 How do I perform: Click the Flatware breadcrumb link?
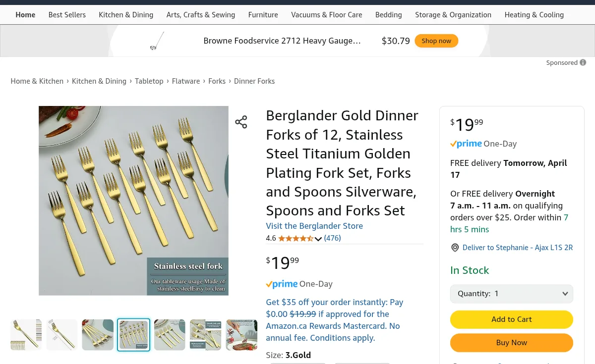(186, 81)
